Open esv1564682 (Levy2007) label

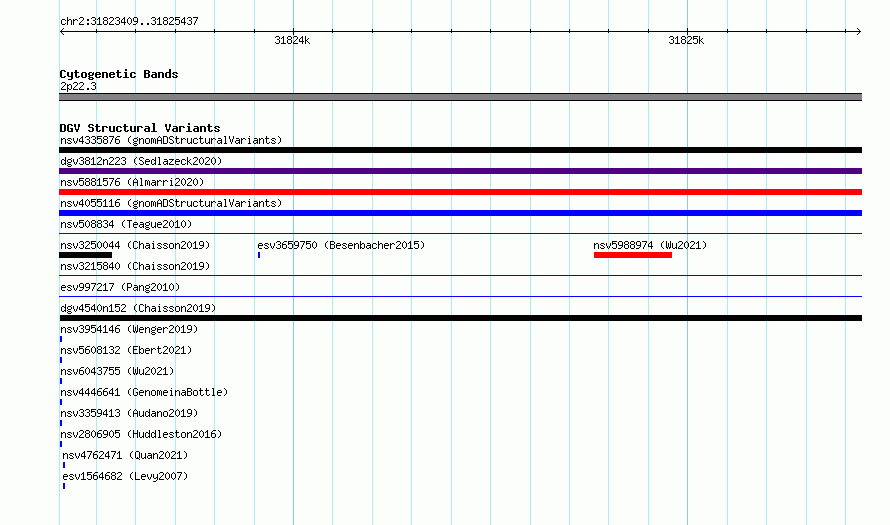tap(125, 476)
